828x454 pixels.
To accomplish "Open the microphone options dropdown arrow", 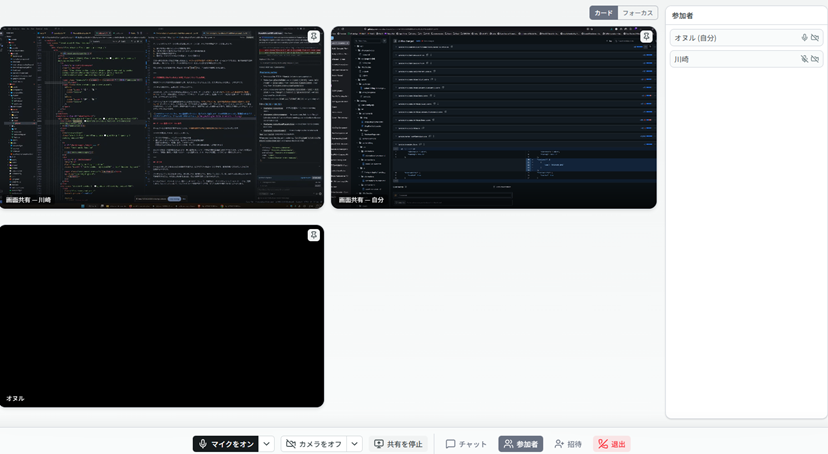I will [267, 444].
